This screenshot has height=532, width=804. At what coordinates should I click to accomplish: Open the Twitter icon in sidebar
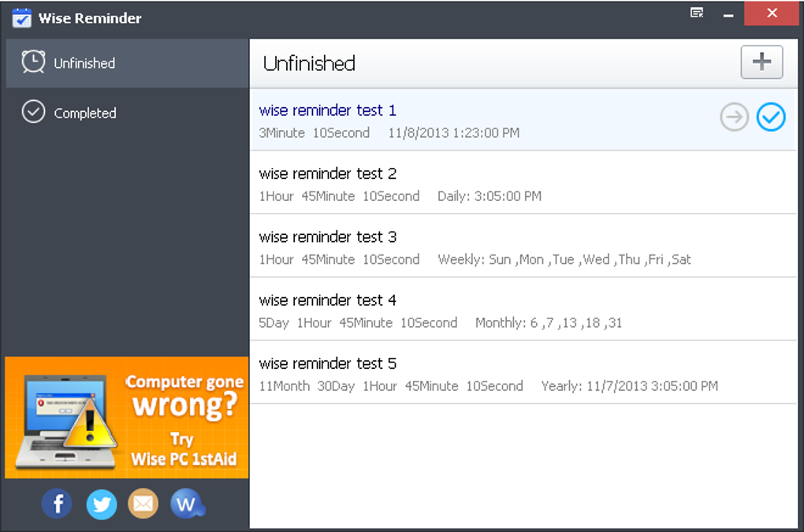(x=101, y=504)
